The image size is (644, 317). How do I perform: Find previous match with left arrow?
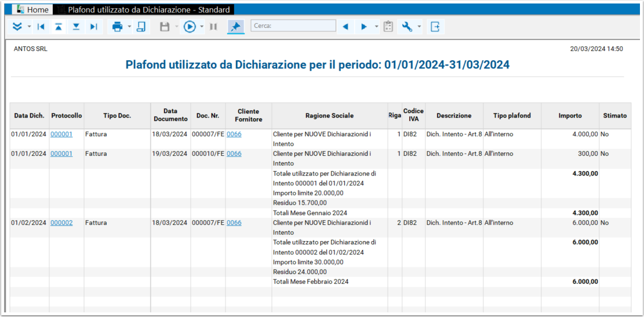345,27
